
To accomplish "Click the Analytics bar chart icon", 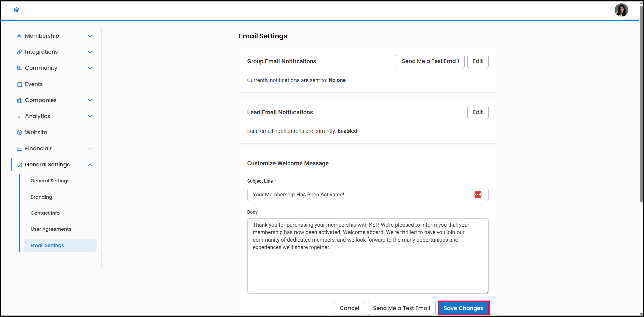I will coord(20,116).
